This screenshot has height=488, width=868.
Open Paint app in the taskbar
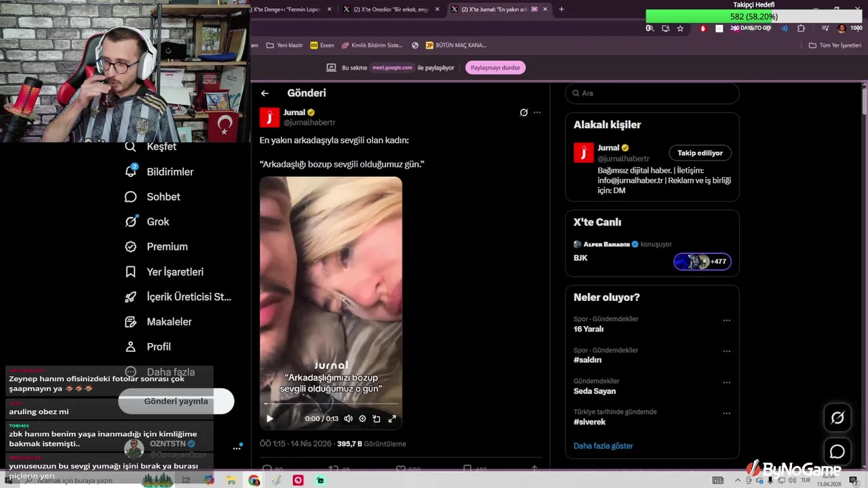(x=276, y=481)
